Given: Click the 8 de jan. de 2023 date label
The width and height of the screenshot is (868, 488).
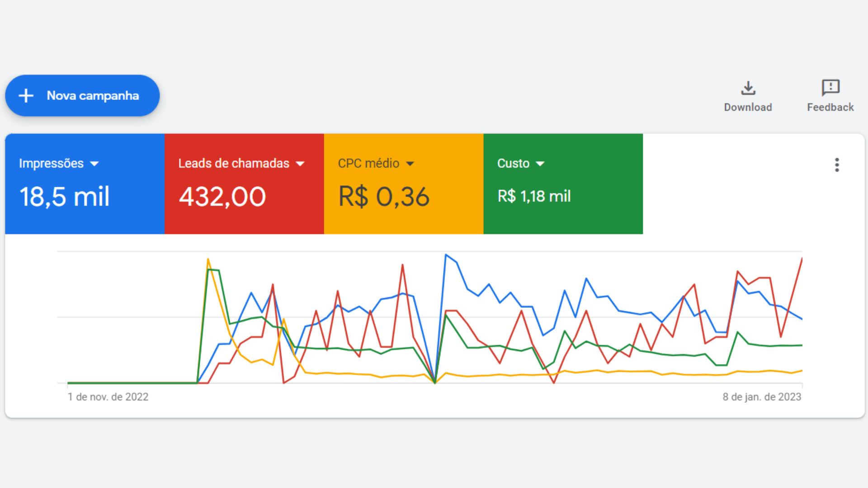Looking at the screenshot, I should click(x=762, y=397).
